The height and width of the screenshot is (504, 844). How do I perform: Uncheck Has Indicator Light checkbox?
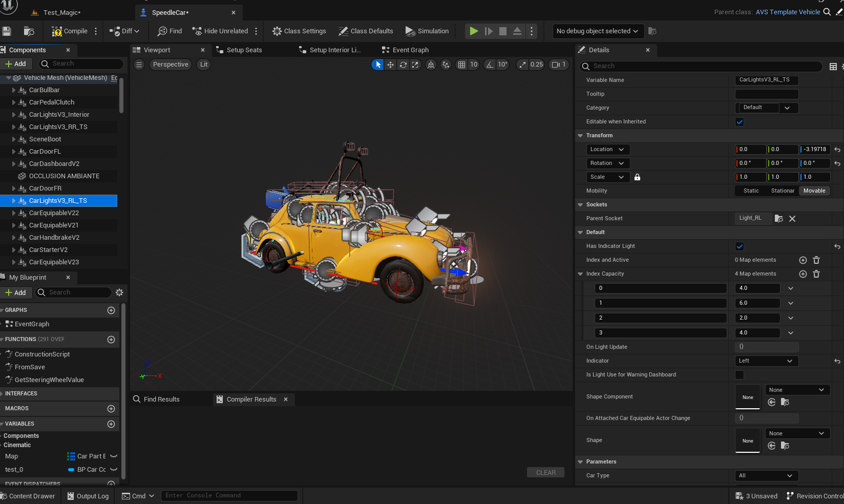click(x=740, y=246)
